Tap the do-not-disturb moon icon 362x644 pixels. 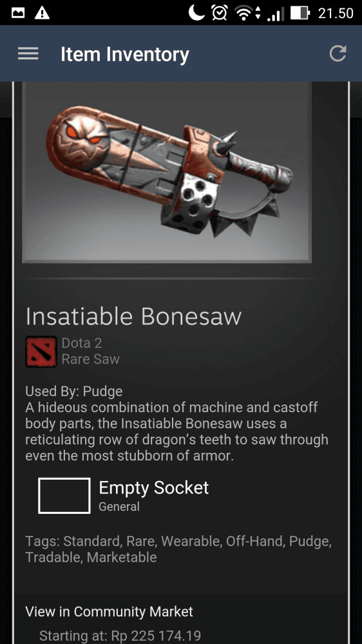click(196, 12)
